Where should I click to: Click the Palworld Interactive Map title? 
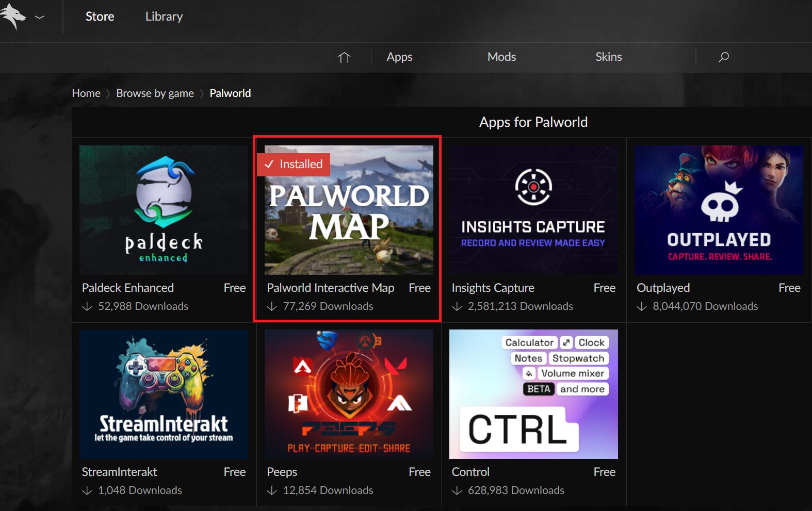[331, 288]
